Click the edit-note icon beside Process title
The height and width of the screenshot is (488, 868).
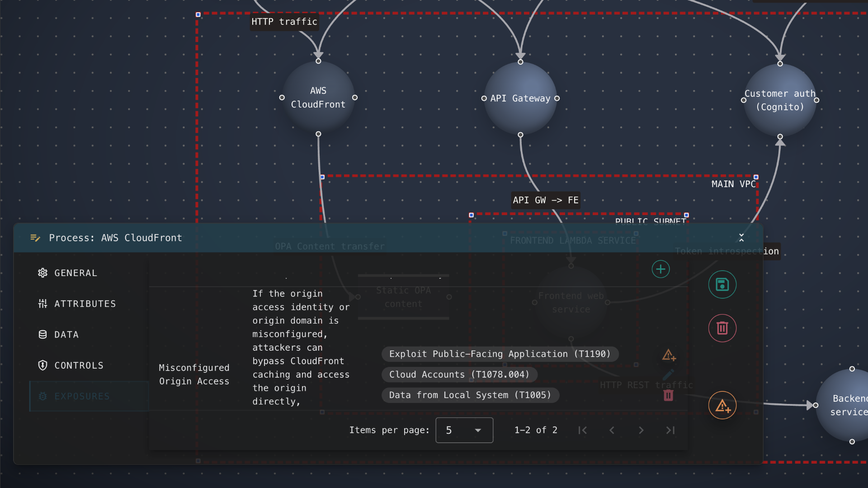point(35,238)
